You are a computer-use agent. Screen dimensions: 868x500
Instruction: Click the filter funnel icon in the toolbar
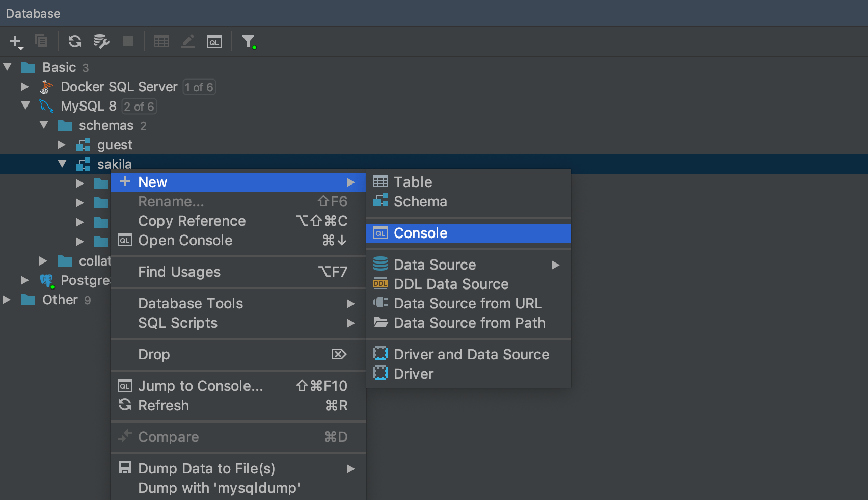click(x=248, y=42)
